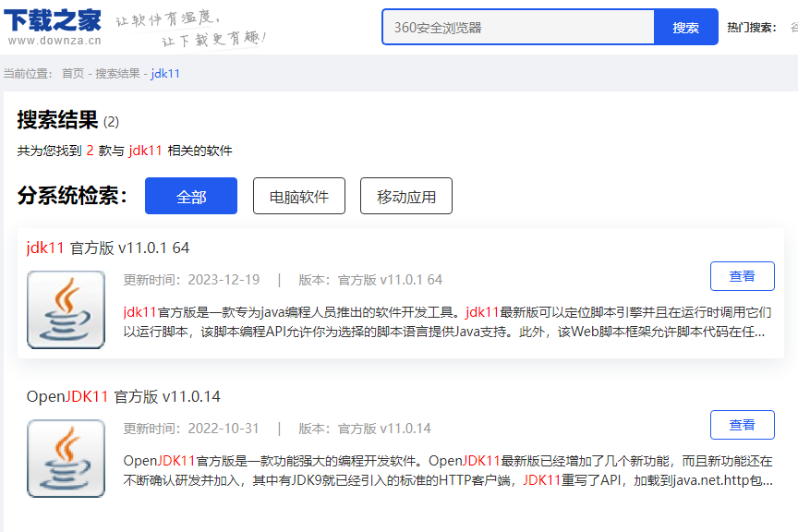This screenshot has width=798, height=532.
Task: Open jdk11 官方版 Java icon thumbnail
Action: coord(66,309)
